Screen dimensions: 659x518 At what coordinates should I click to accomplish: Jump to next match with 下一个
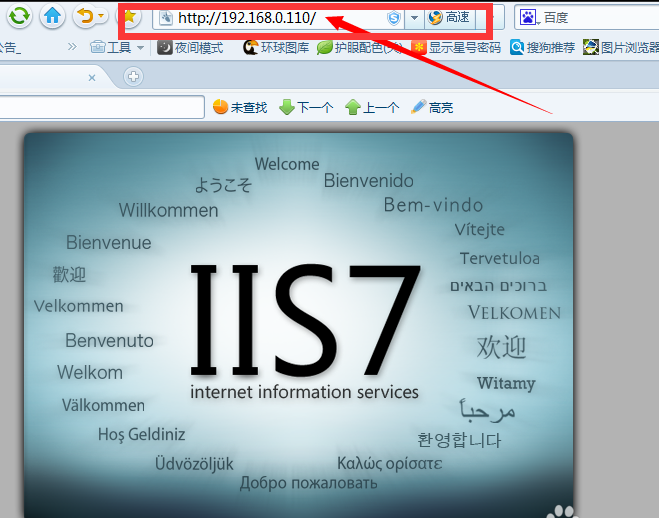[306, 108]
